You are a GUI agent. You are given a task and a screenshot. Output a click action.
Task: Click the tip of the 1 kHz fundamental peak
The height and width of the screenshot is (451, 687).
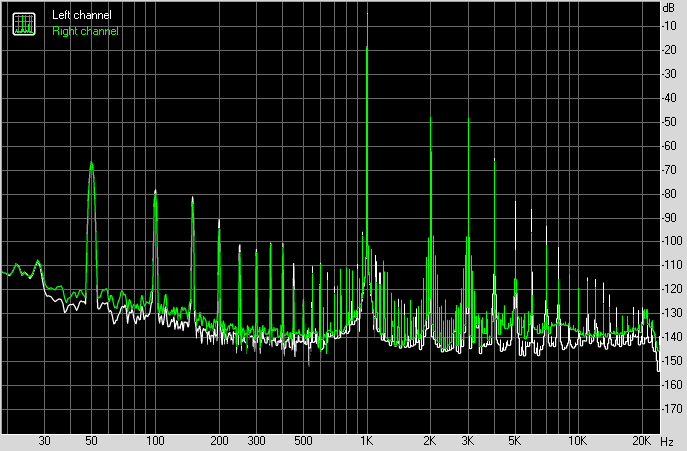(367, 14)
